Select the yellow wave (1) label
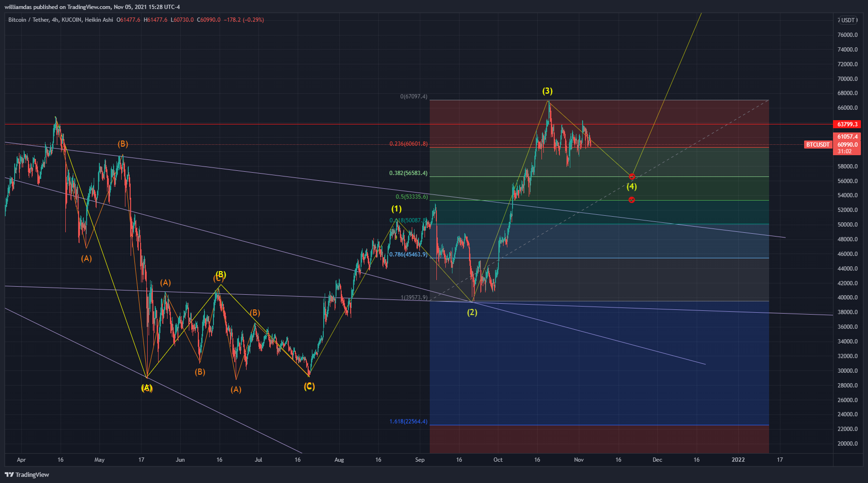Image resolution: width=868 pixels, height=483 pixels. point(396,209)
